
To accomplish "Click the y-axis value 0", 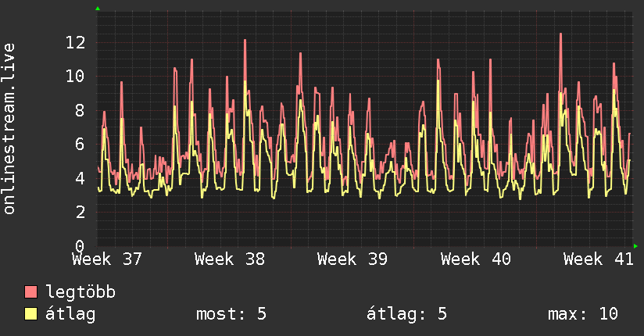I will point(80,245).
